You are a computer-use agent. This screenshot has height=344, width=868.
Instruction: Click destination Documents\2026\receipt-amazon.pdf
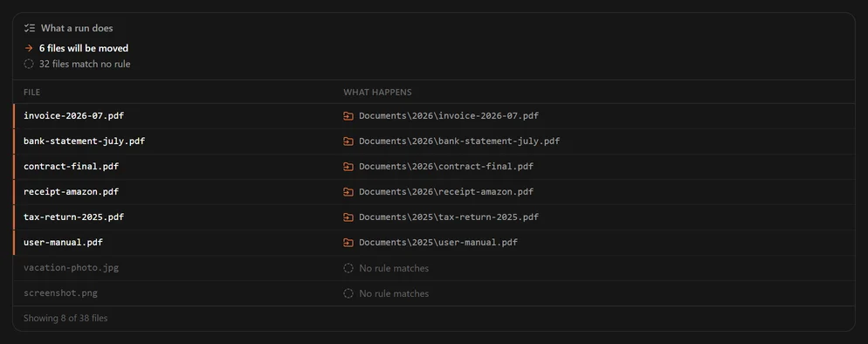[446, 192]
